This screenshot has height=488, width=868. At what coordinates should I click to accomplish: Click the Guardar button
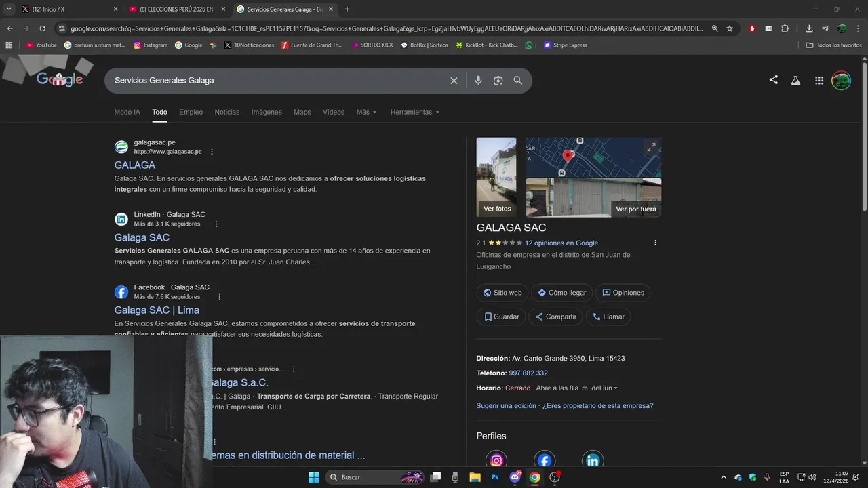click(x=501, y=317)
